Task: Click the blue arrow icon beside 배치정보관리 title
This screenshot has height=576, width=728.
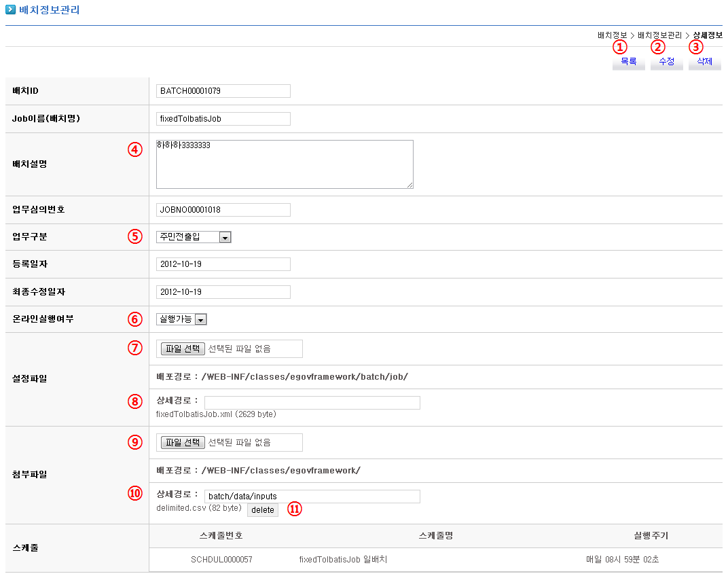Action: tap(10, 10)
